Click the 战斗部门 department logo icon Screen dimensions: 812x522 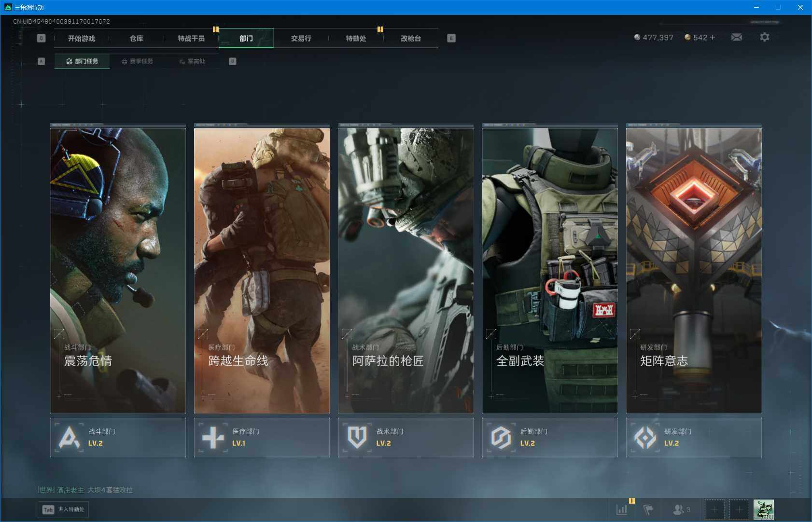[69, 438]
